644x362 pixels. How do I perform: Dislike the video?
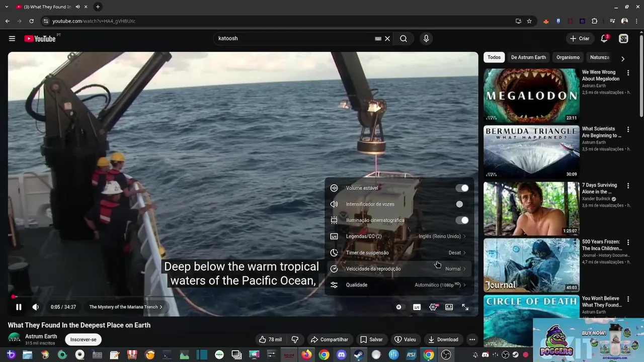click(x=295, y=339)
